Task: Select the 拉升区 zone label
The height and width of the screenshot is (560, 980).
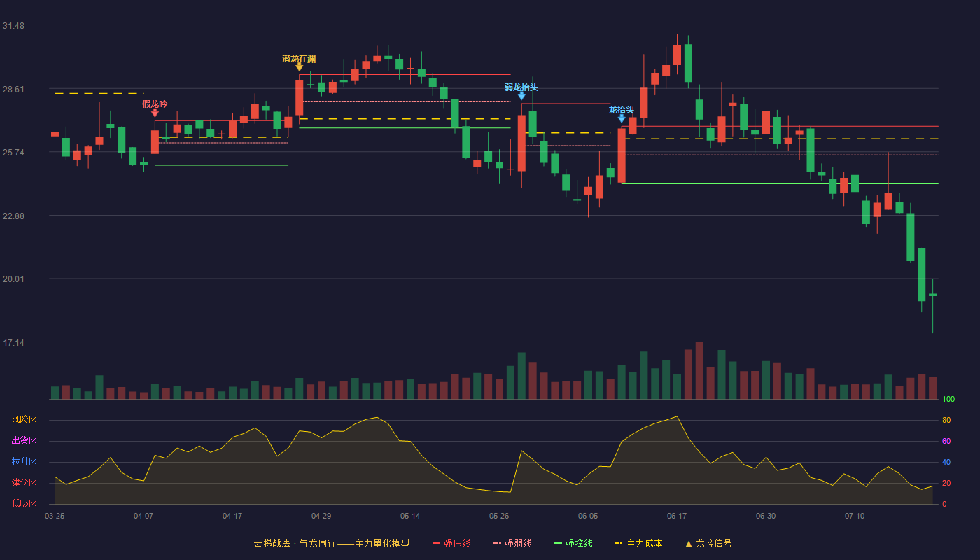Action: click(24, 462)
